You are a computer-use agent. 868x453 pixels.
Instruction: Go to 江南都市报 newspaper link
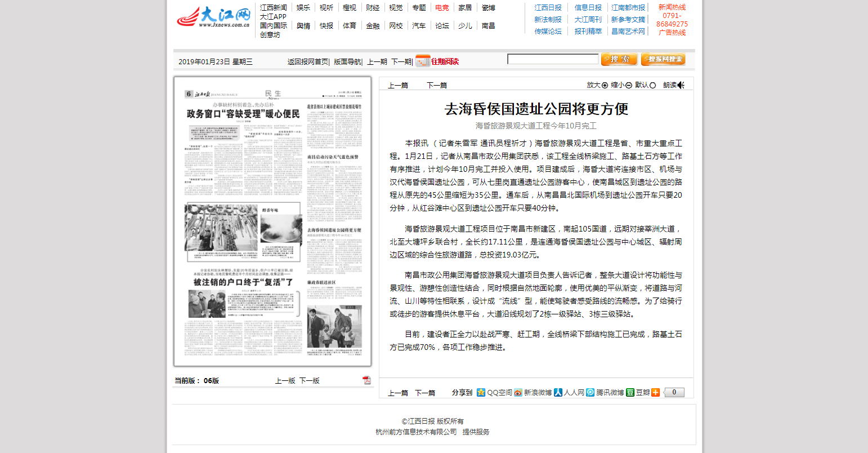pos(628,8)
